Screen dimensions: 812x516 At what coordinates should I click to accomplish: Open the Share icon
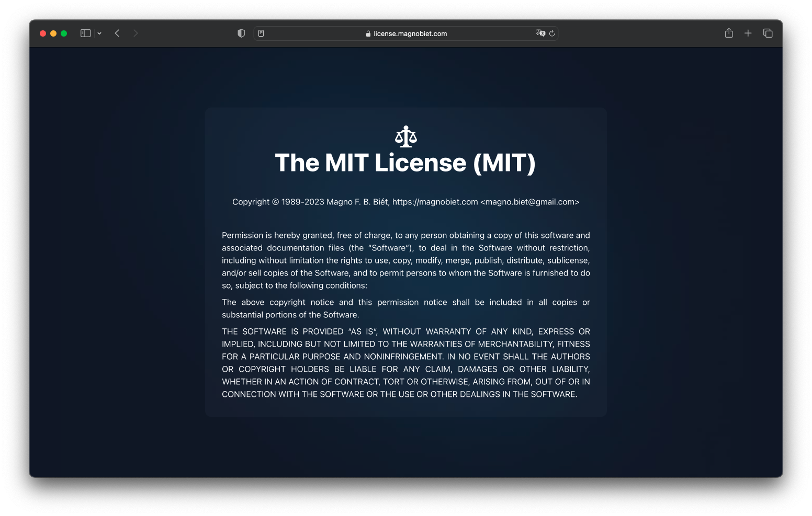729,33
